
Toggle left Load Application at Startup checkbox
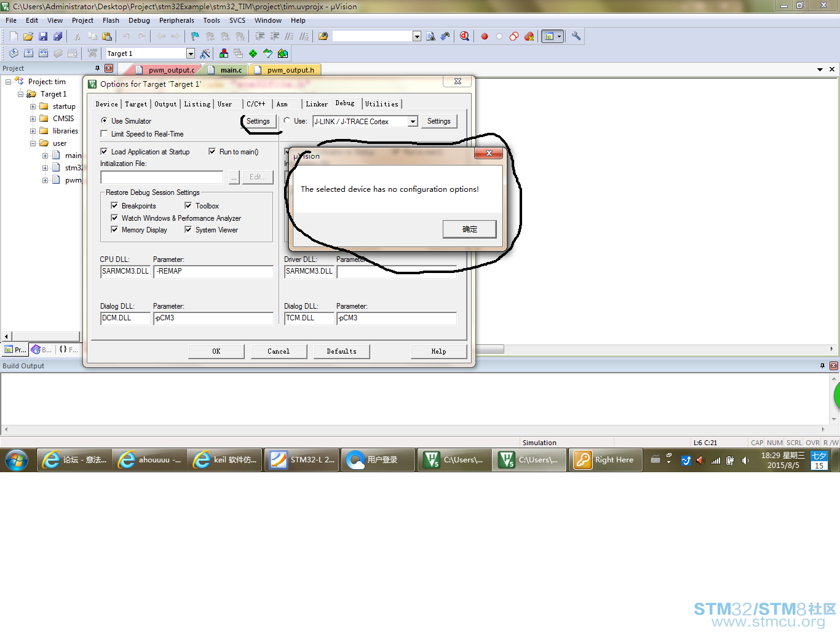point(105,151)
